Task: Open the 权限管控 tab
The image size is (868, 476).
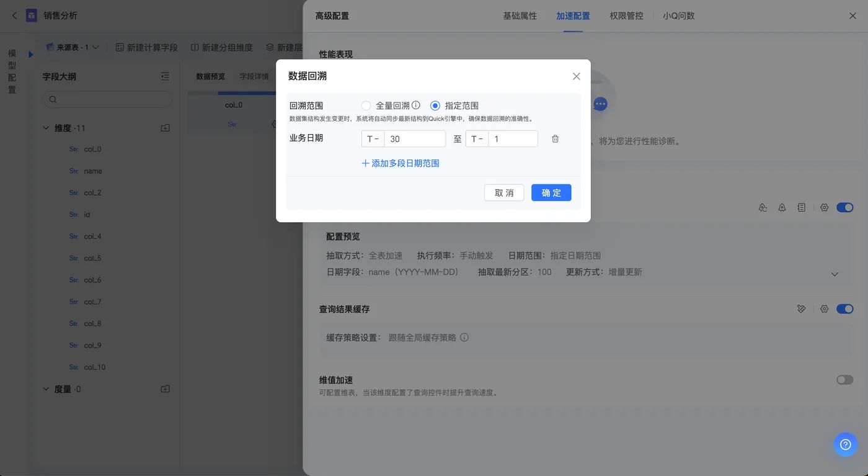Action: (626, 16)
